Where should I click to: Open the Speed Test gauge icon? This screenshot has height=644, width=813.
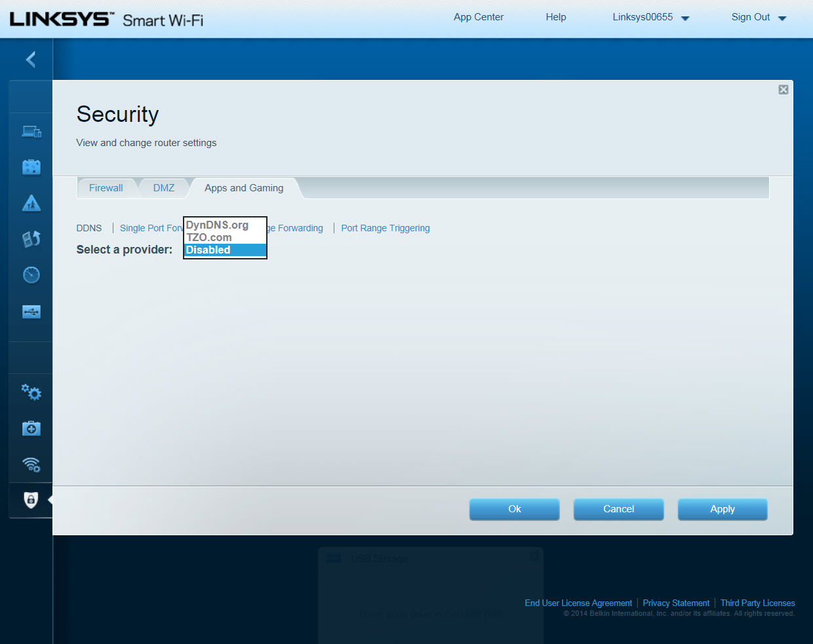(x=31, y=275)
